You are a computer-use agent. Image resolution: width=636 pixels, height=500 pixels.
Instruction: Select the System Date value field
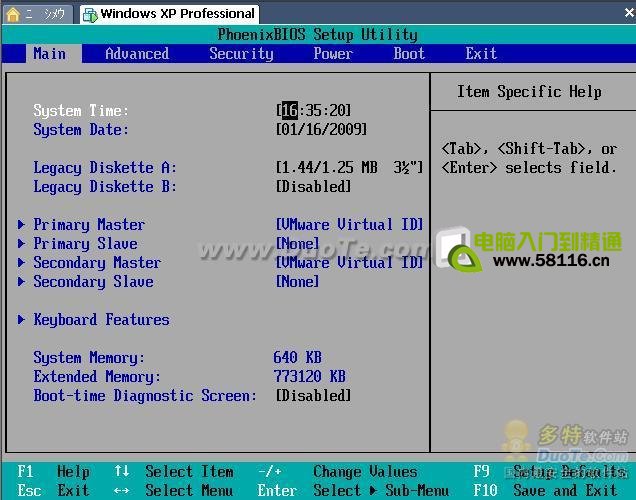pos(321,130)
